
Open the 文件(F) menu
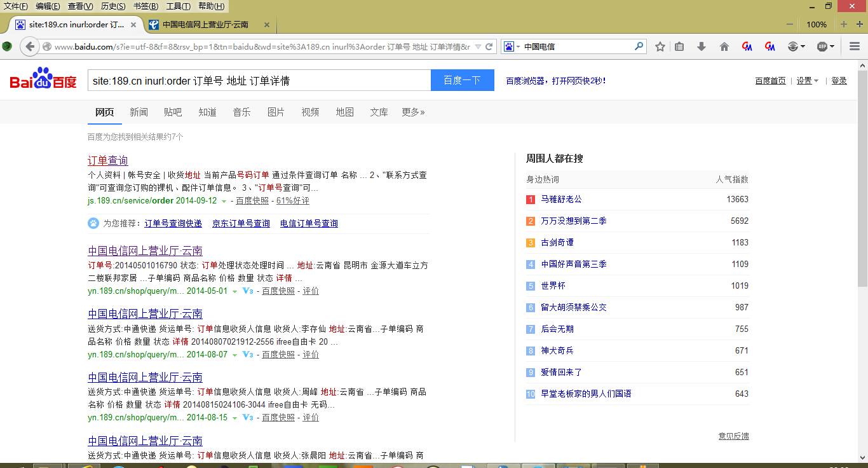(16, 6)
